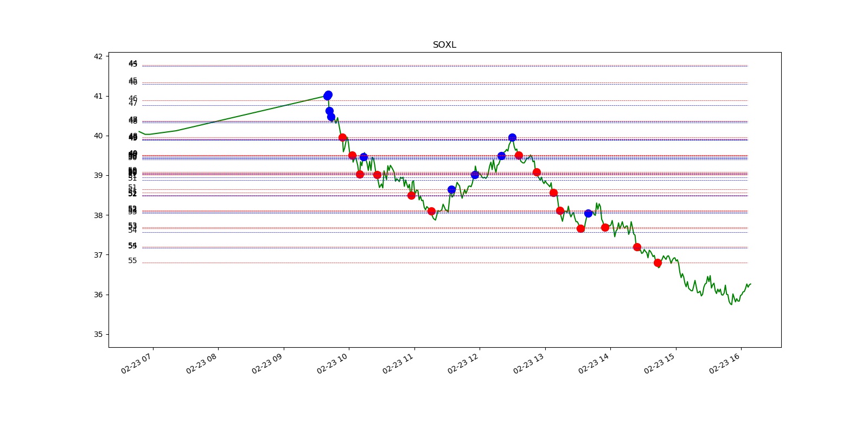Select the red marker at 39.5 right after 12:30 peak
The height and width of the screenshot is (434, 868).
pos(519,155)
